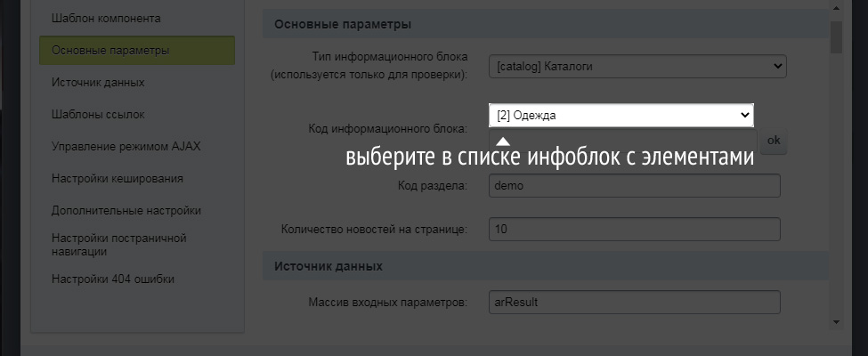Screen dimensions: 868x356
Task: Click the scrollbar down arrow of the settings panel
Action: coord(836,321)
